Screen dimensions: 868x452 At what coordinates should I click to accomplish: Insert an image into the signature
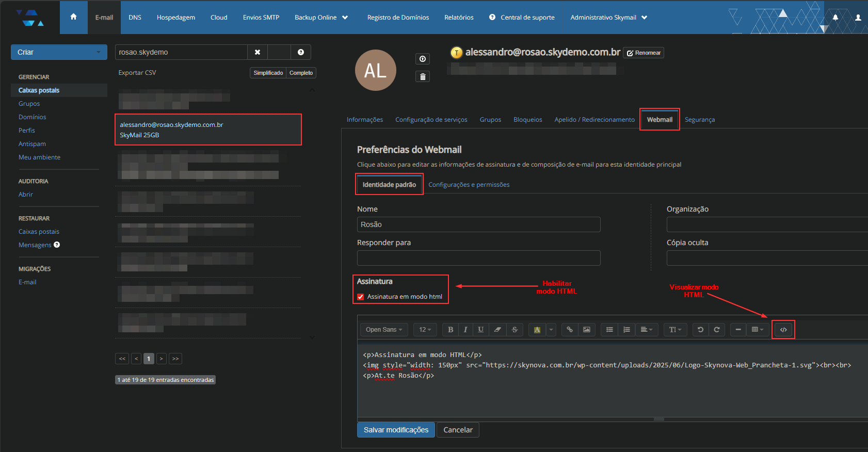coord(587,330)
